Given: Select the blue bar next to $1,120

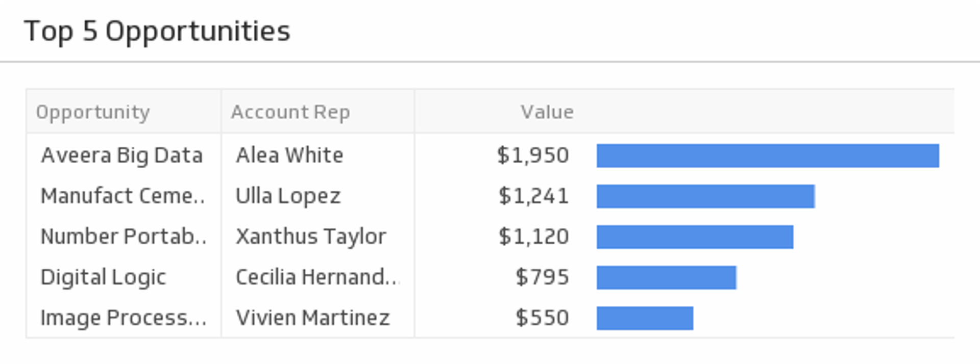Looking at the screenshot, I should click(695, 237).
